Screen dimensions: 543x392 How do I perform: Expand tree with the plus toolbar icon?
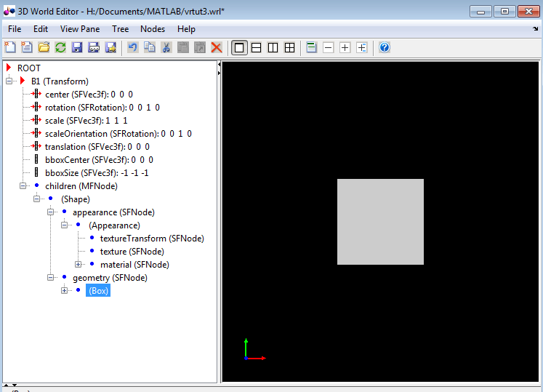(x=345, y=47)
